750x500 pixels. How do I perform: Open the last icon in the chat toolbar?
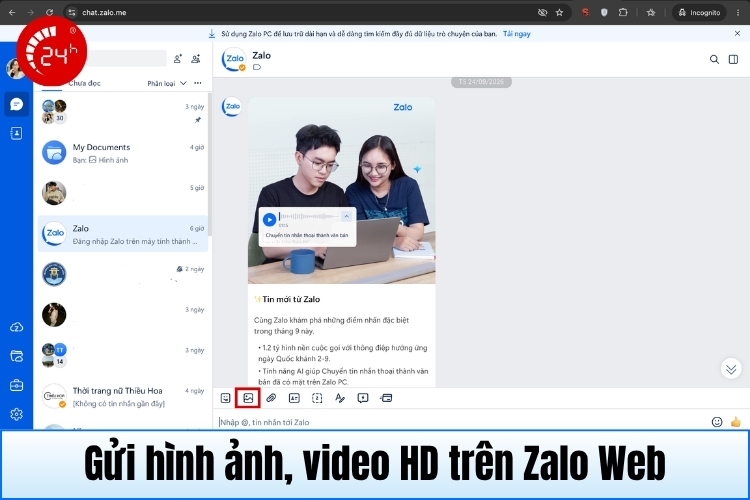pos(386,398)
